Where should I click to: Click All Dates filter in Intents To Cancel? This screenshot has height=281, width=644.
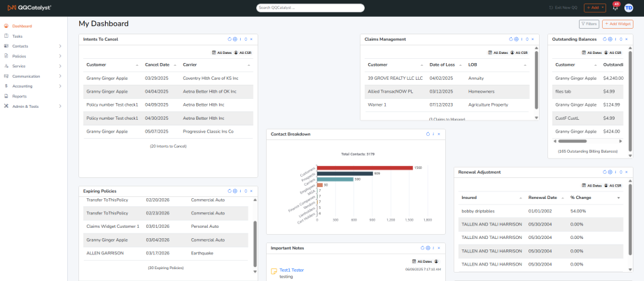point(222,53)
